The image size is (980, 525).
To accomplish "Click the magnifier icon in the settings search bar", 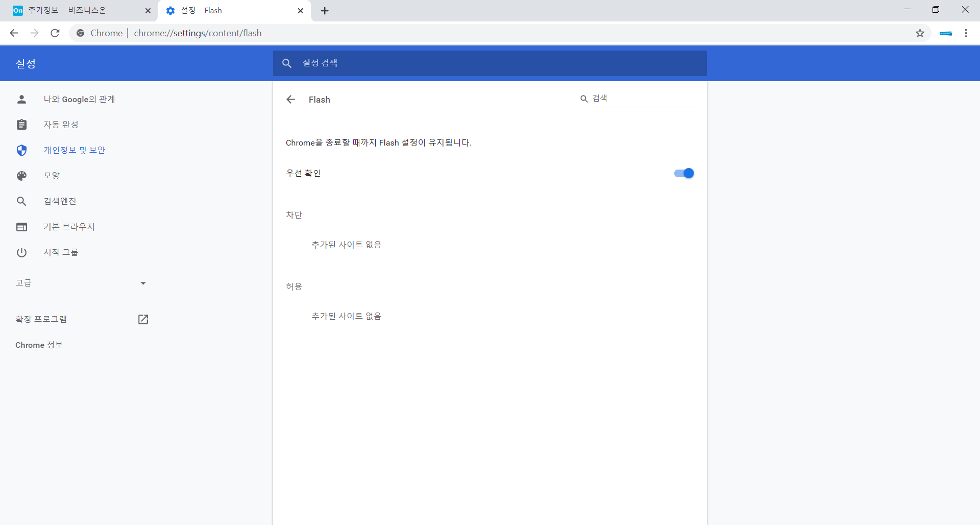I will point(287,63).
